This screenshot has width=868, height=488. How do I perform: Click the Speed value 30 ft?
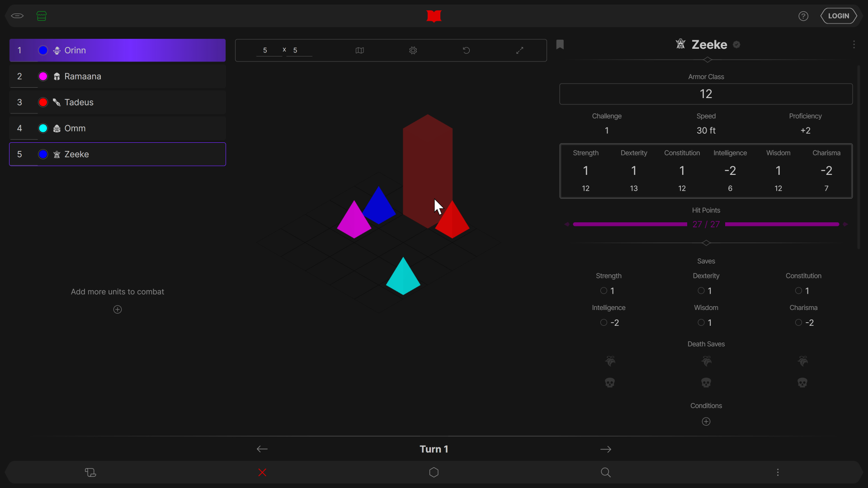point(706,131)
